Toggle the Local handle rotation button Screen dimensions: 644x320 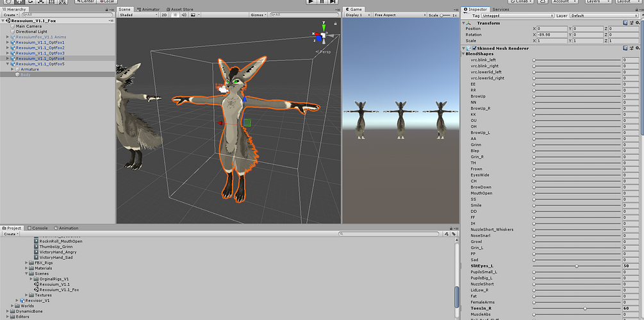tap(106, 2)
